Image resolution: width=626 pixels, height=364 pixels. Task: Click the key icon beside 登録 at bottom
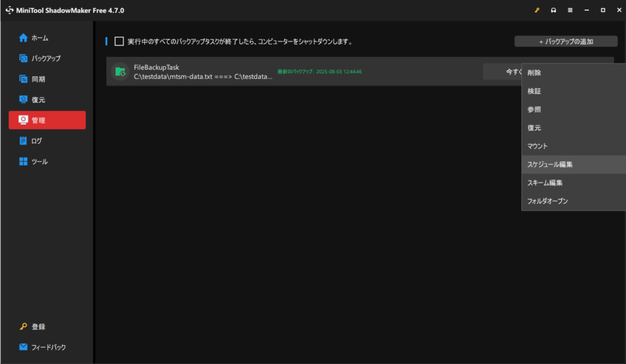click(23, 327)
